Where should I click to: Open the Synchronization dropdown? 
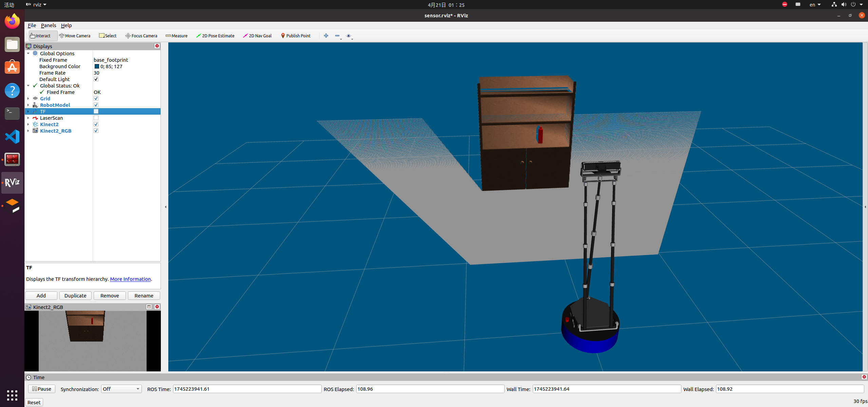121,389
